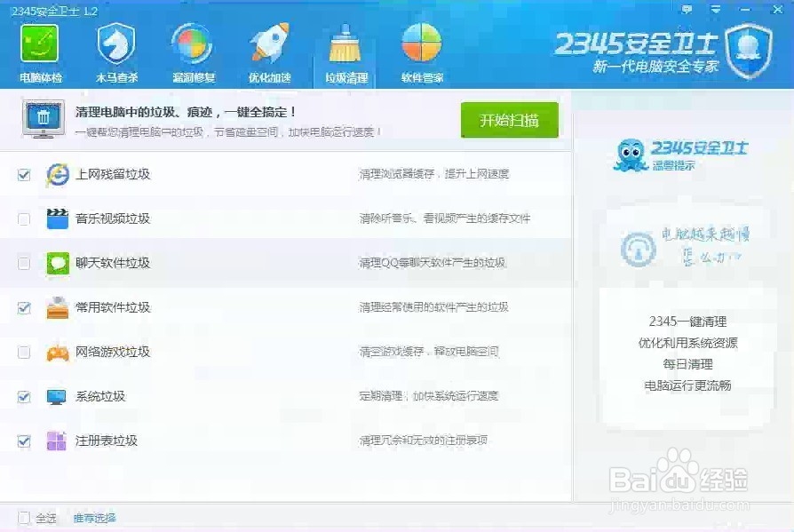Click the gamepad icon for 网络游戏垃圾
794x532 pixels.
pos(57,353)
